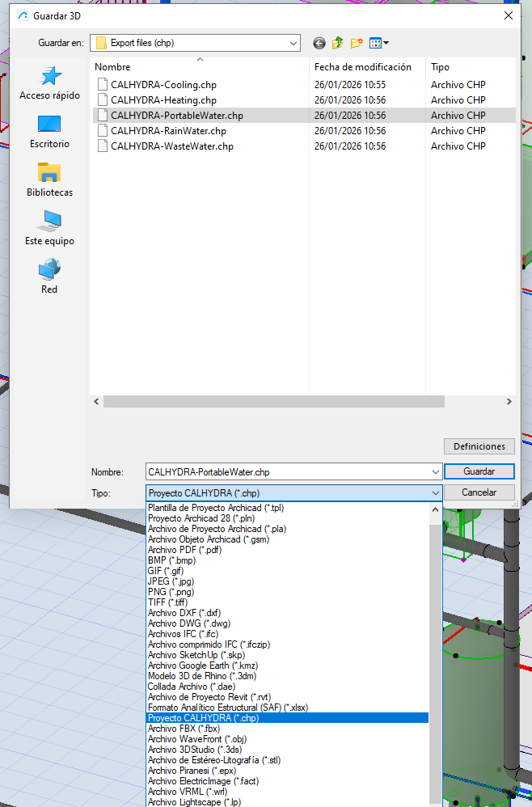Image resolution: width=532 pixels, height=807 pixels.
Task: Collapse the Tipo file type dropdown
Action: pos(435,493)
